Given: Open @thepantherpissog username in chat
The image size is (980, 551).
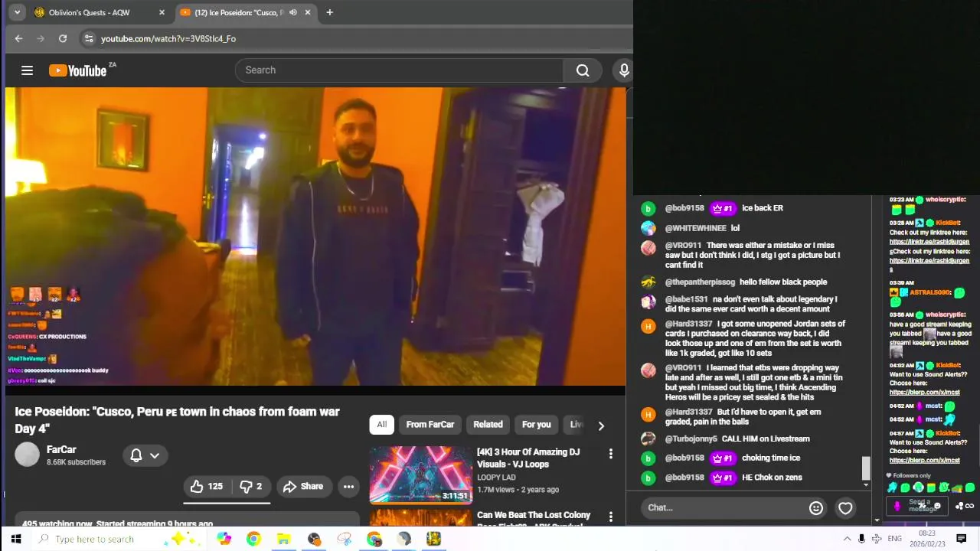Looking at the screenshot, I should [x=700, y=282].
